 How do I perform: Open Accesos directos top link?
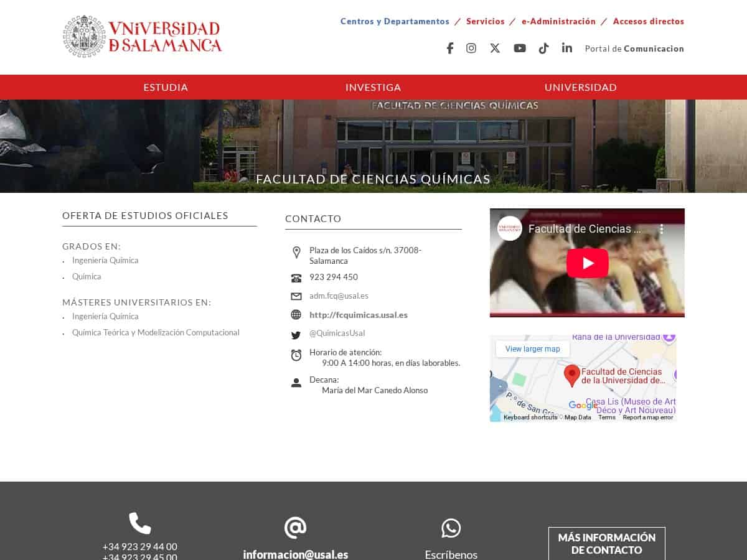click(x=649, y=21)
